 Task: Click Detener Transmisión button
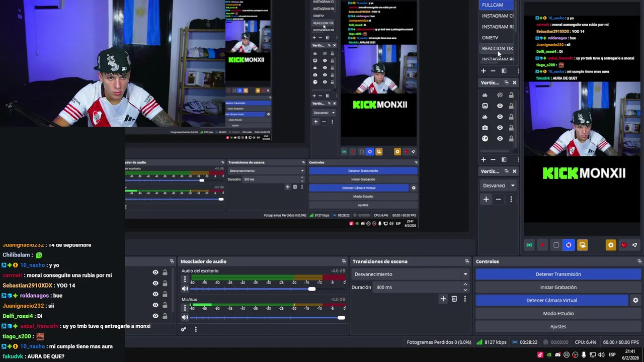click(x=558, y=274)
